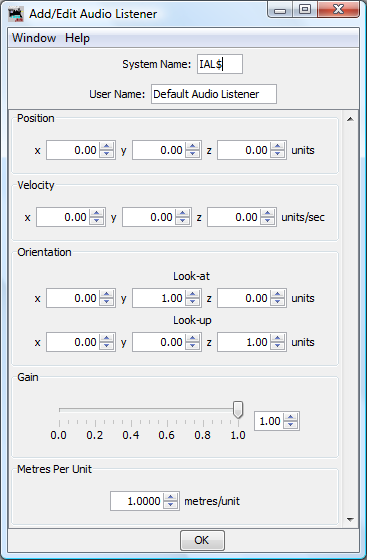Open the Window menu
The width and height of the screenshot is (367, 560).
pyautogui.click(x=34, y=38)
